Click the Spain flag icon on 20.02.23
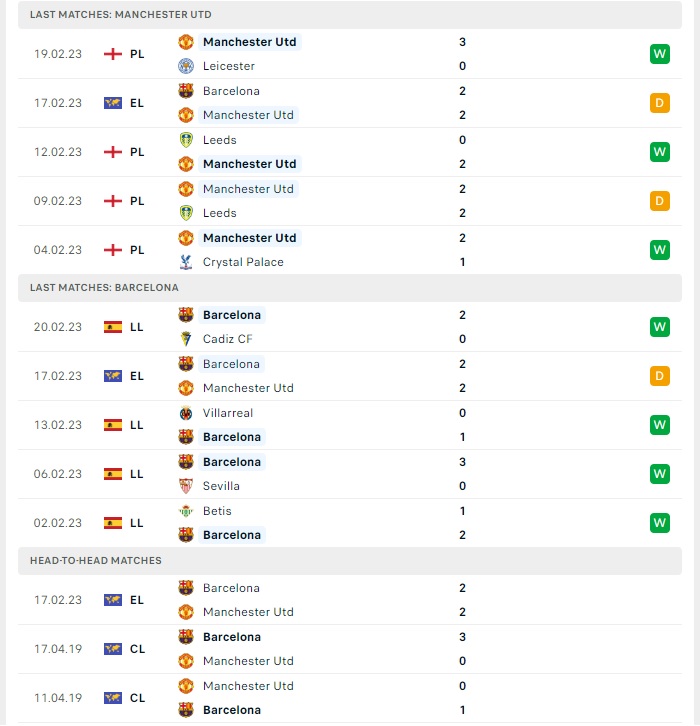The image size is (700, 726). click(x=112, y=327)
